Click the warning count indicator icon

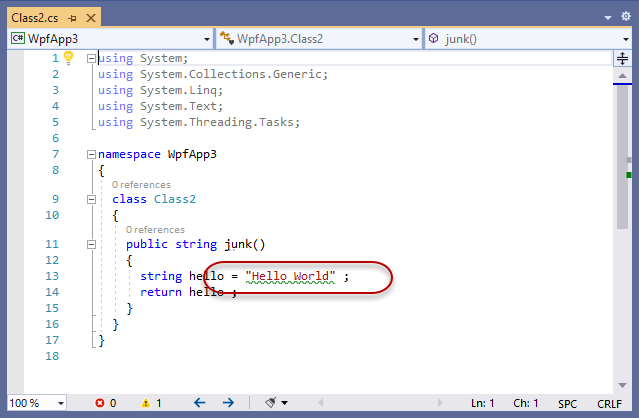(x=146, y=403)
